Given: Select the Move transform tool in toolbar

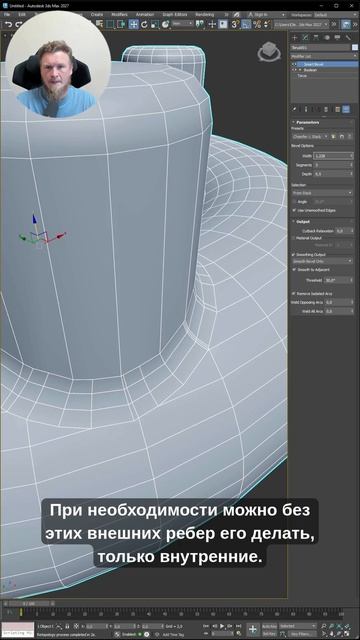Looking at the screenshot, I should pyautogui.click(x=133, y=24).
